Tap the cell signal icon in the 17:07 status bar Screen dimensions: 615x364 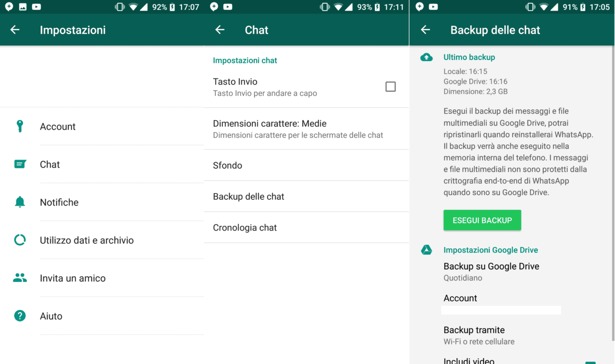click(x=144, y=7)
